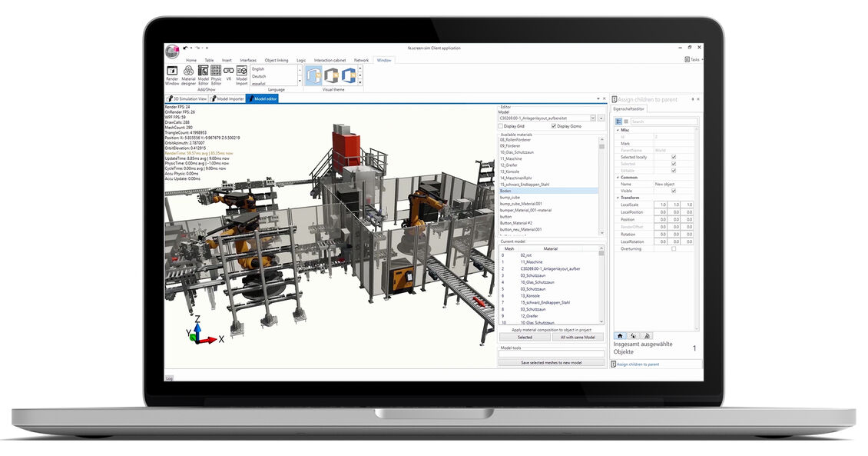The image size is (868, 456).
Task: Click the Current model list scrollbar
Action: (601, 285)
